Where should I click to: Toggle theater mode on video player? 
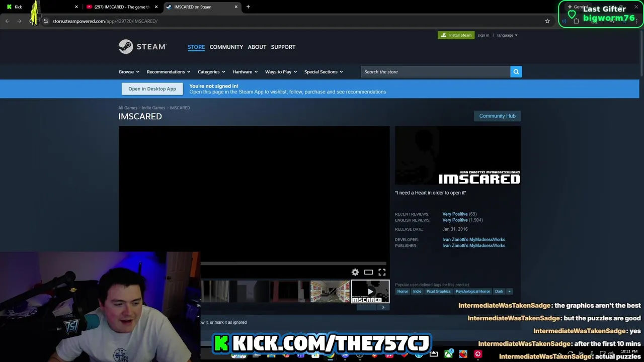pyautogui.click(x=369, y=272)
